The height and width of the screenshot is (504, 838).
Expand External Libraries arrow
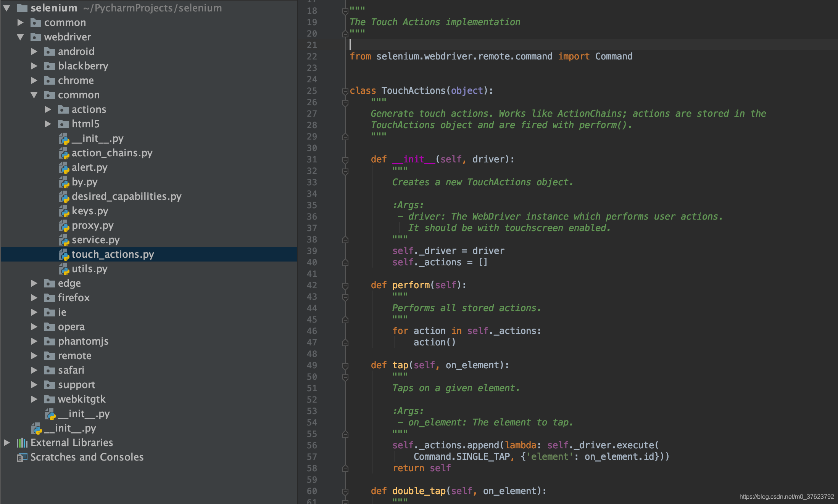(x=7, y=443)
